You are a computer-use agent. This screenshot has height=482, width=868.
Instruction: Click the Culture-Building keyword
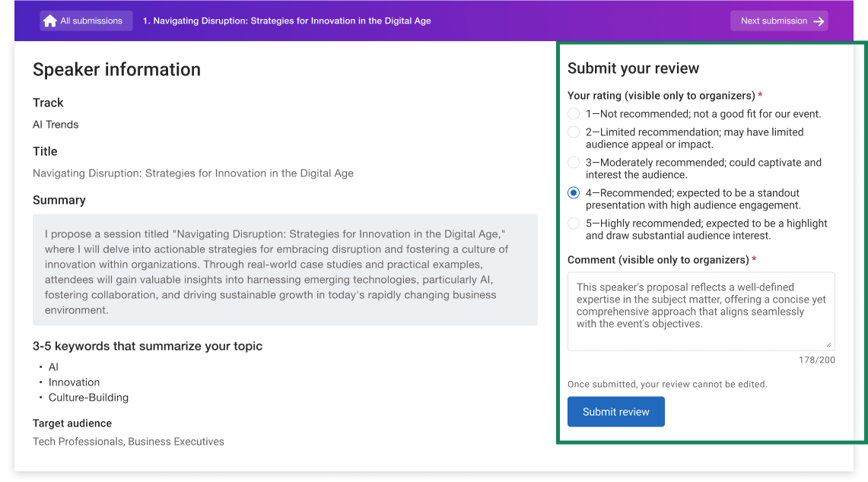[88, 398]
